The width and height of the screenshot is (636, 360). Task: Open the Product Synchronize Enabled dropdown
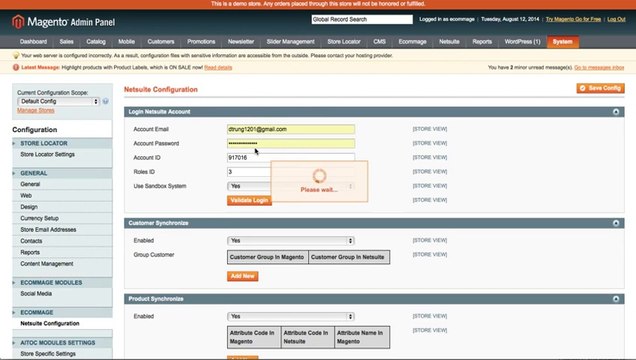tap(290, 316)
